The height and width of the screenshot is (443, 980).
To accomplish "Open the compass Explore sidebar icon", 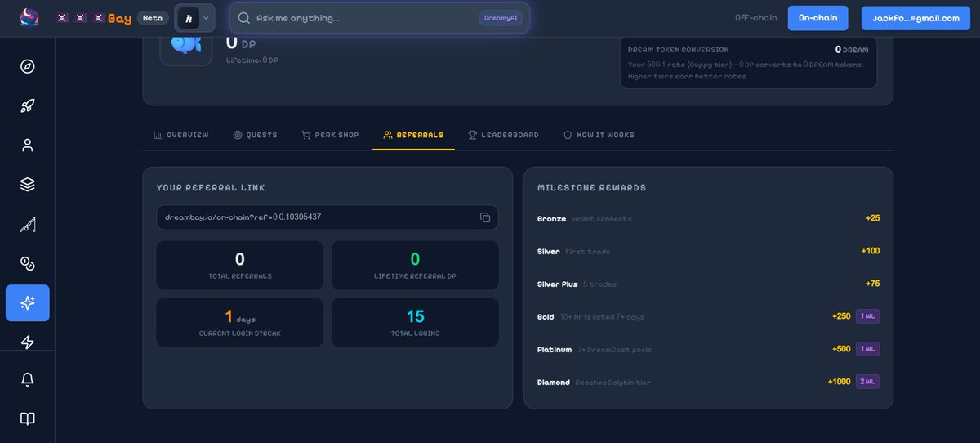I will pyautogui.click(x=28, y=66).
